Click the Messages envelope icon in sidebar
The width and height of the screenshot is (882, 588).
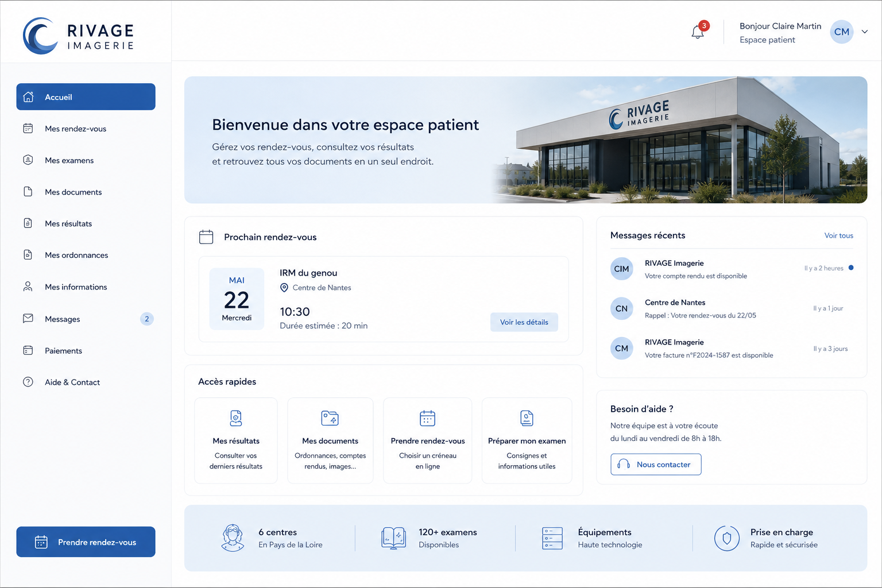coord(28,319)
